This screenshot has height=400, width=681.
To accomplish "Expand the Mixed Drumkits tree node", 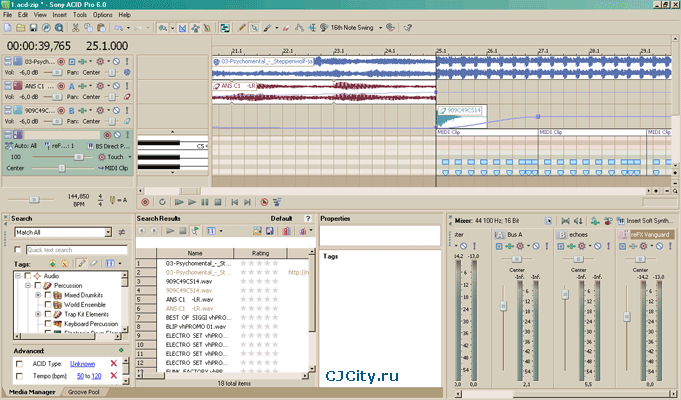I will click(x=38, y=295).
